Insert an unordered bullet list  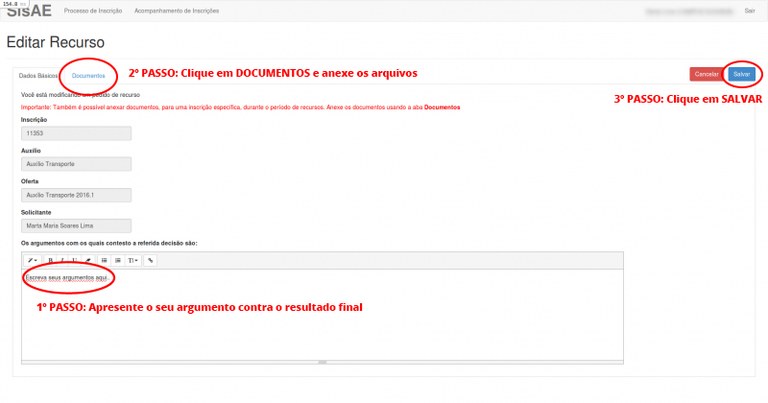coord(105,260)
